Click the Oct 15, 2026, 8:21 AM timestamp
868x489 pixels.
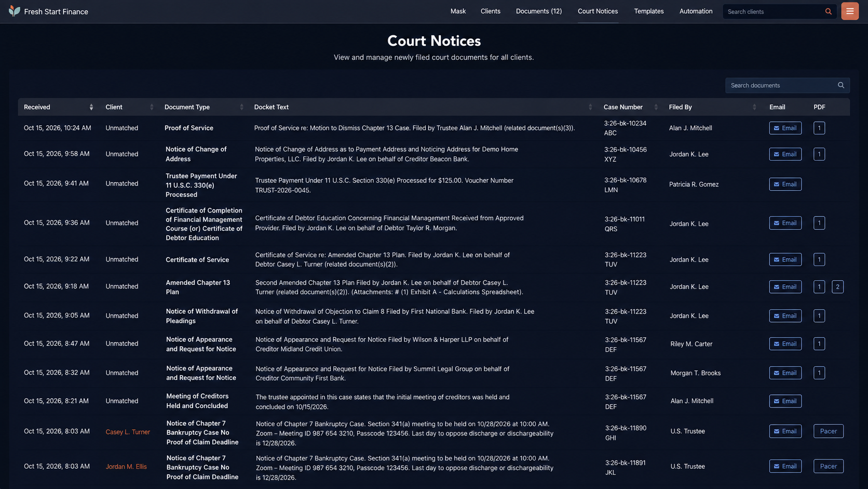click(x=56, y=401)
